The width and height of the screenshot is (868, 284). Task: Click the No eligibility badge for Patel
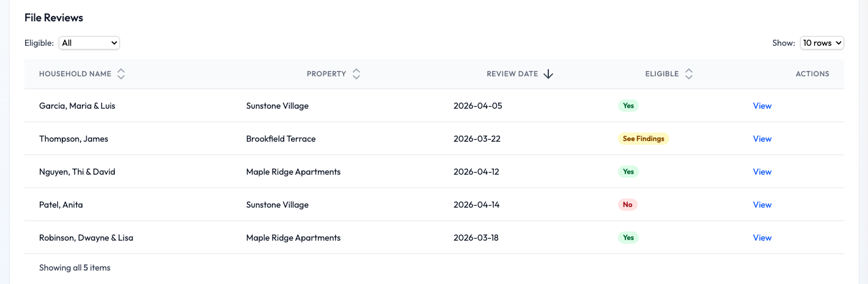point(627,205)
